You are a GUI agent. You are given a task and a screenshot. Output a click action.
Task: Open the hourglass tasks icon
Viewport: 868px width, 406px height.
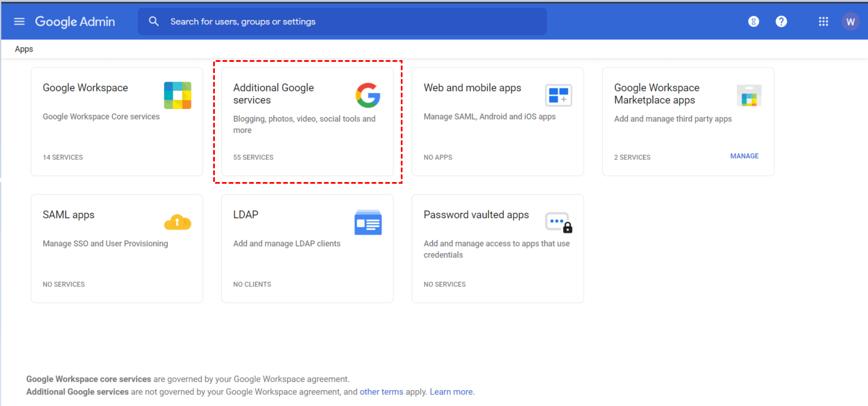point(753,22)
